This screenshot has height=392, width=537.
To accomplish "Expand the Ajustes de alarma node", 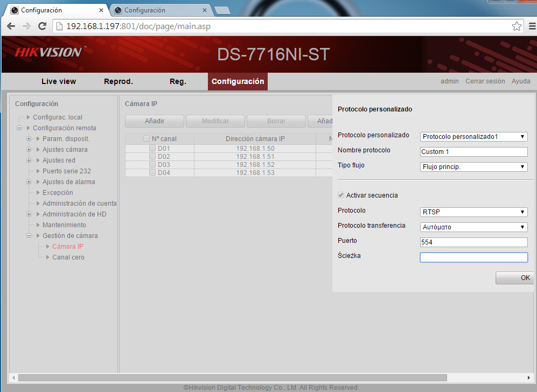I will coord(29,182).
